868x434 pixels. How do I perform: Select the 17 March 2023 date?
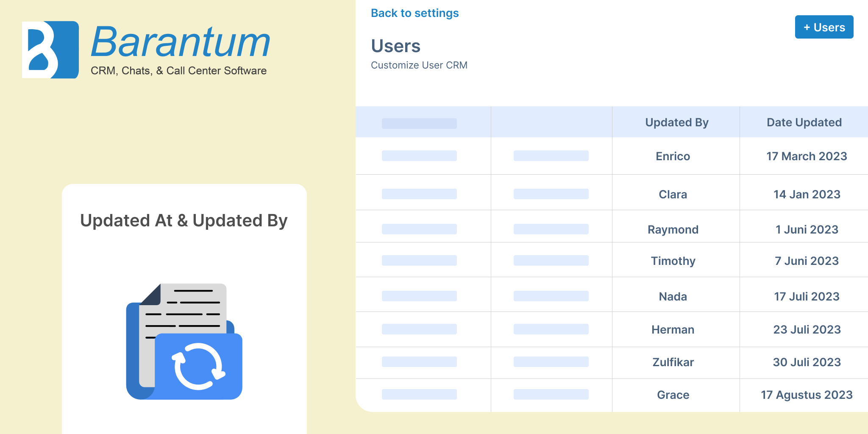807,156
